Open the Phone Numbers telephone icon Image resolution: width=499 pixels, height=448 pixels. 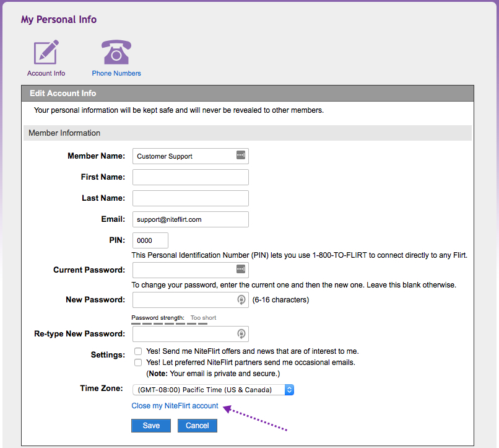[x=116, y=52]
